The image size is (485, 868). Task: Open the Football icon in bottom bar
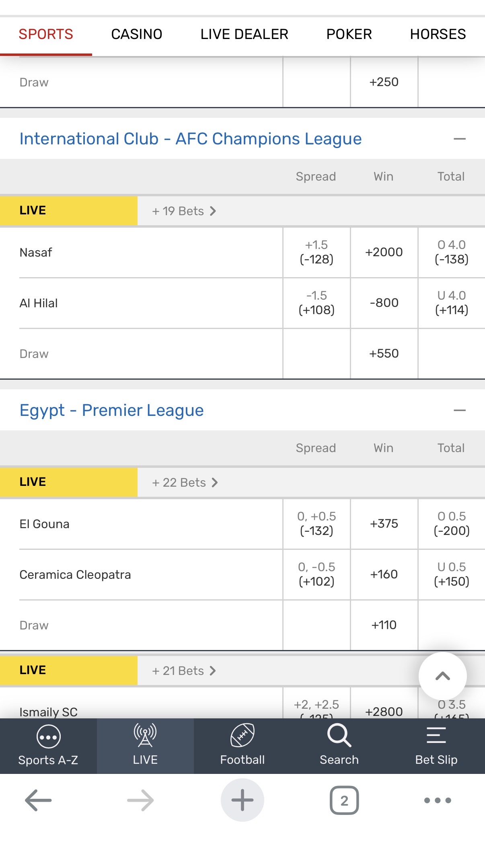242,736
